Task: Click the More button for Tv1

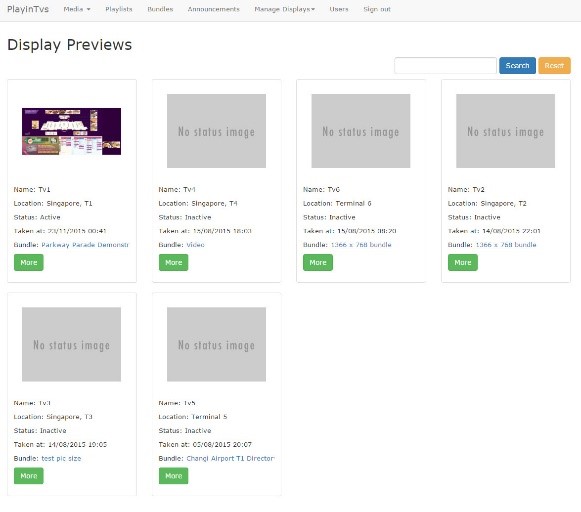Action: coord(29,262)
